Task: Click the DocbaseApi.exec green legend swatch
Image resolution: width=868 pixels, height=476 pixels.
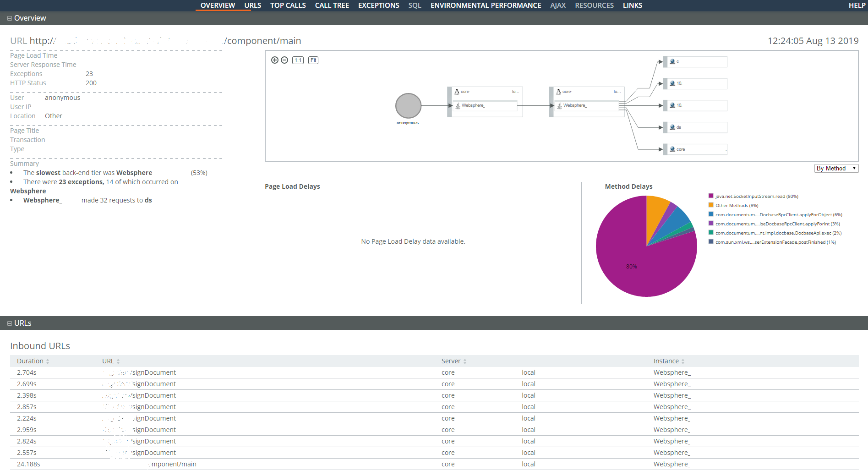Action: coord(711,233)
